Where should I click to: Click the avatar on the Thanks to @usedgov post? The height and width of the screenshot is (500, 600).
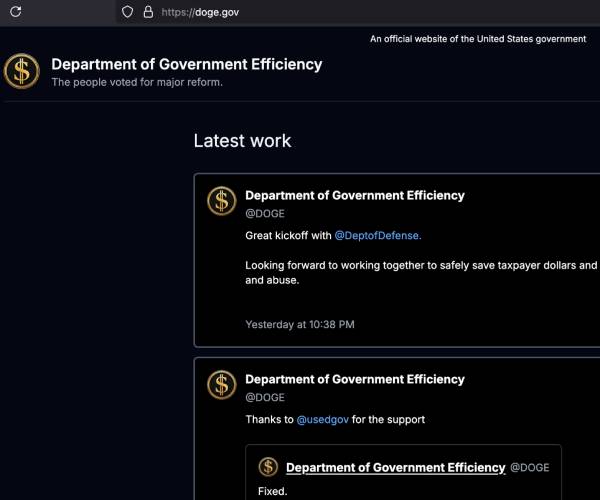pos(222,385)
